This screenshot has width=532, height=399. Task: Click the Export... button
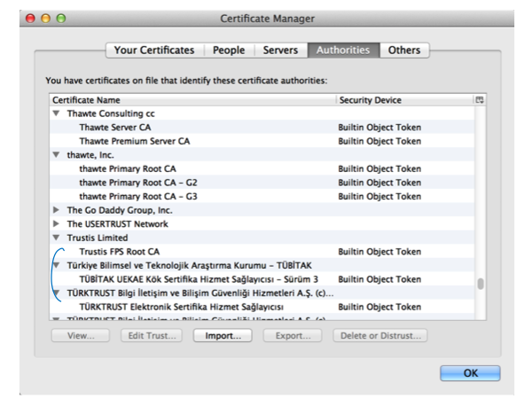pyautogui.click(x=293, y=335)
